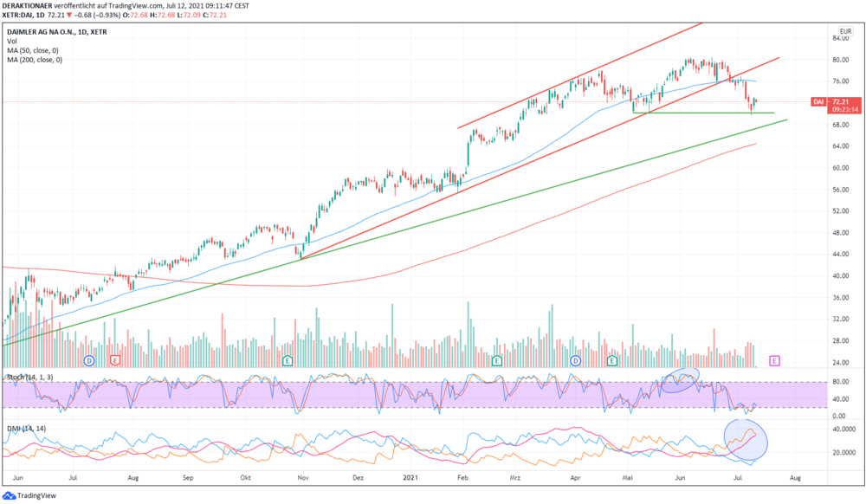The image size is (866, 504).
Task: Click the Mrz time axis label
Action: (x=514, y=477)
